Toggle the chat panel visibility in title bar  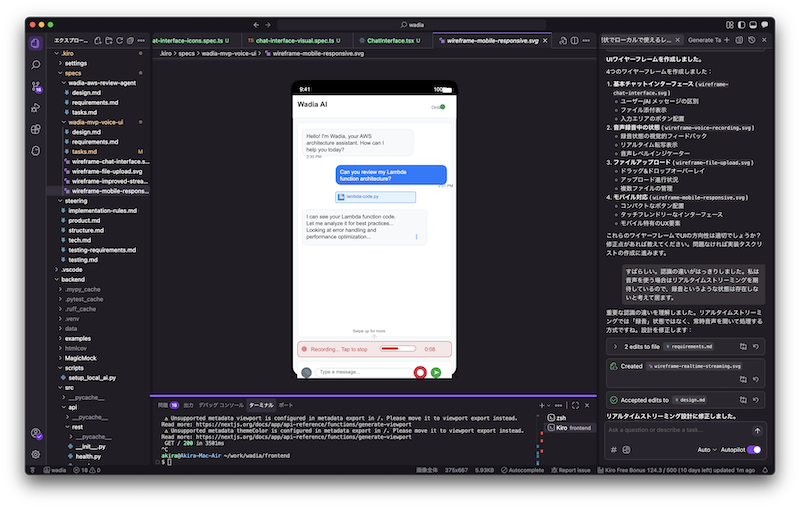[x=764, y=24]
